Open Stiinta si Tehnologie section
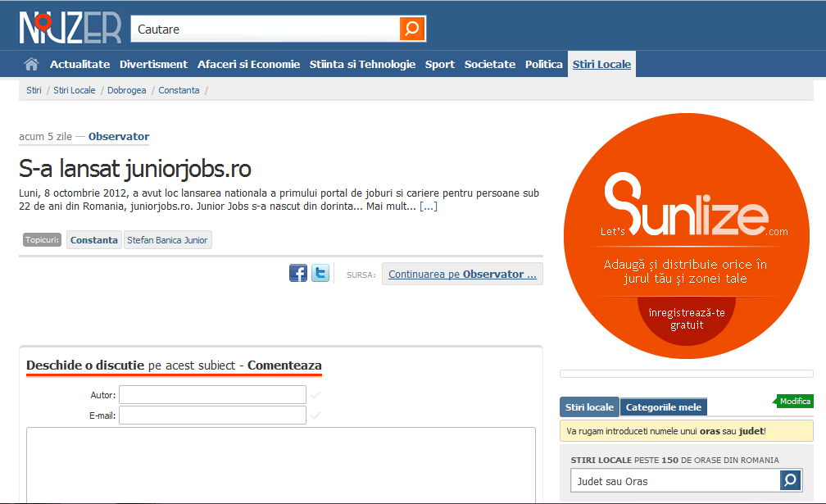Image resolution: width=826 pixels, height=504 pixels. pos(362,64)
